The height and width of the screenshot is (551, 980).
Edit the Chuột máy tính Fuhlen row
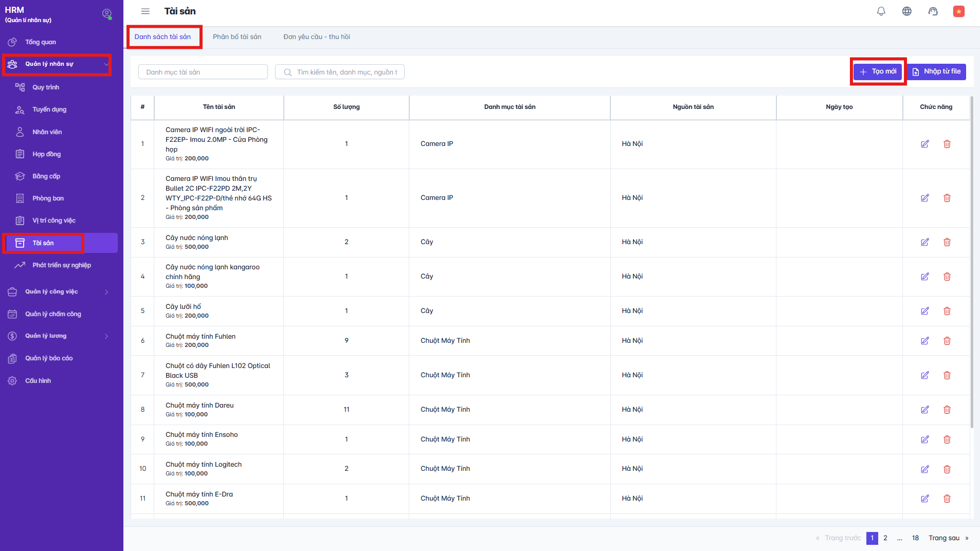click(x=924, y=341)
